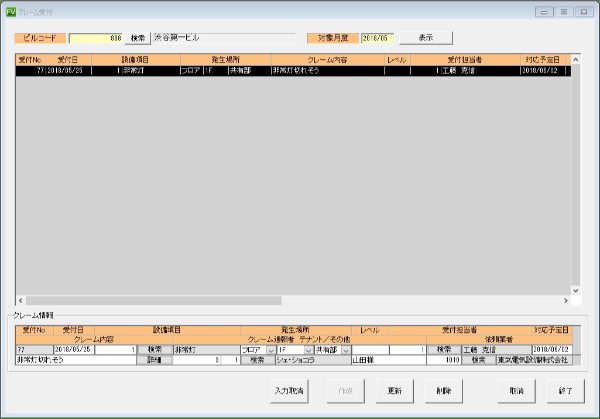The image size is (600, 419).
Task: Maximize the クレーム受付 window
Action: [564, 12]
